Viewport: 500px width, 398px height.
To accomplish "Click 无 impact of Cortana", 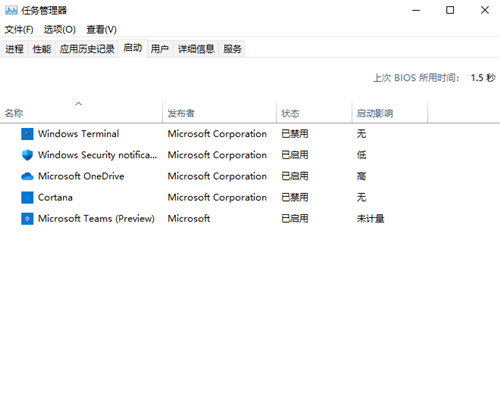I will [361, 197].
